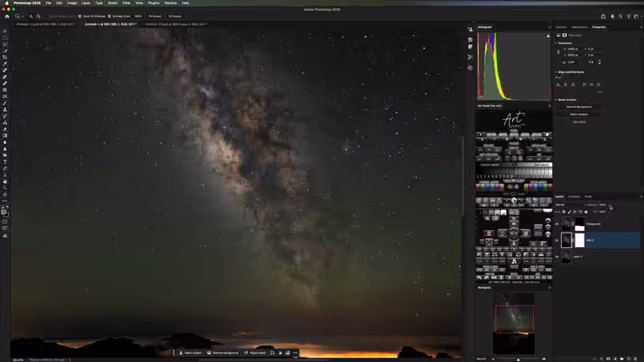
Task: Open the Window menu
Action: tap(171, 3)
